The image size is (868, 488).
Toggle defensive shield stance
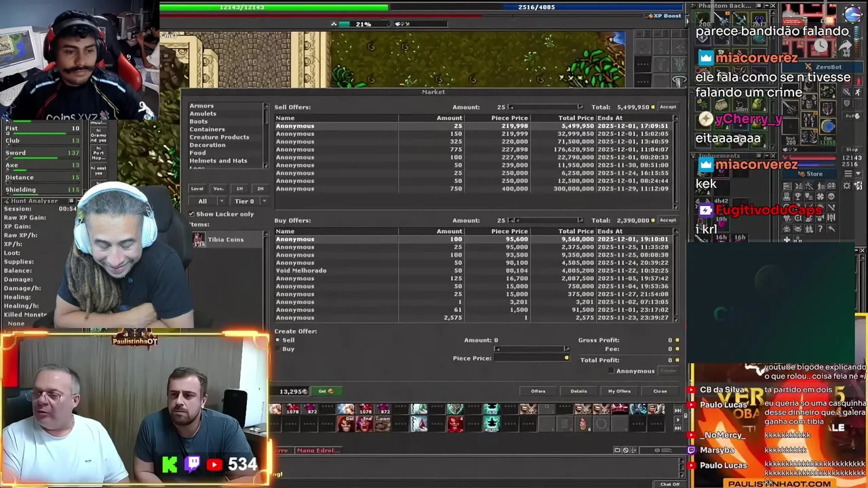pos(846,103)
